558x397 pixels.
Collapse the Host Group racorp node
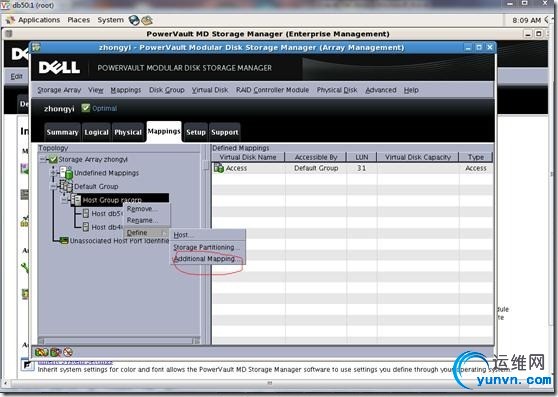coord(64,200)
